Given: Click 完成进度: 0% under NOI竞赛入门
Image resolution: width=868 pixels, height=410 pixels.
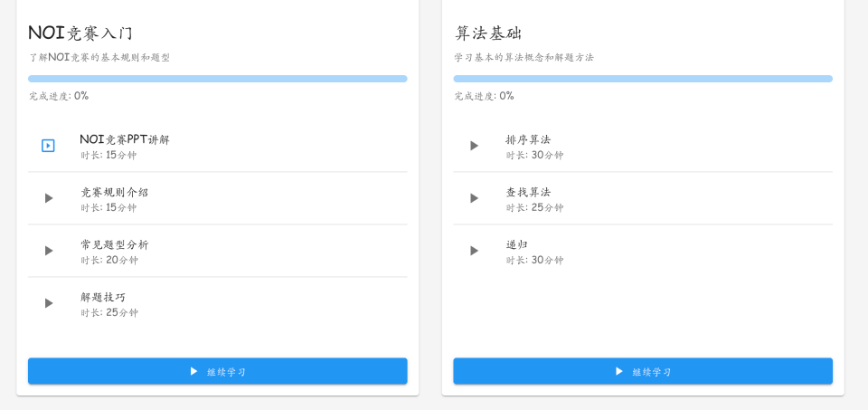Looking at the screenshot, I should [59, 96].
